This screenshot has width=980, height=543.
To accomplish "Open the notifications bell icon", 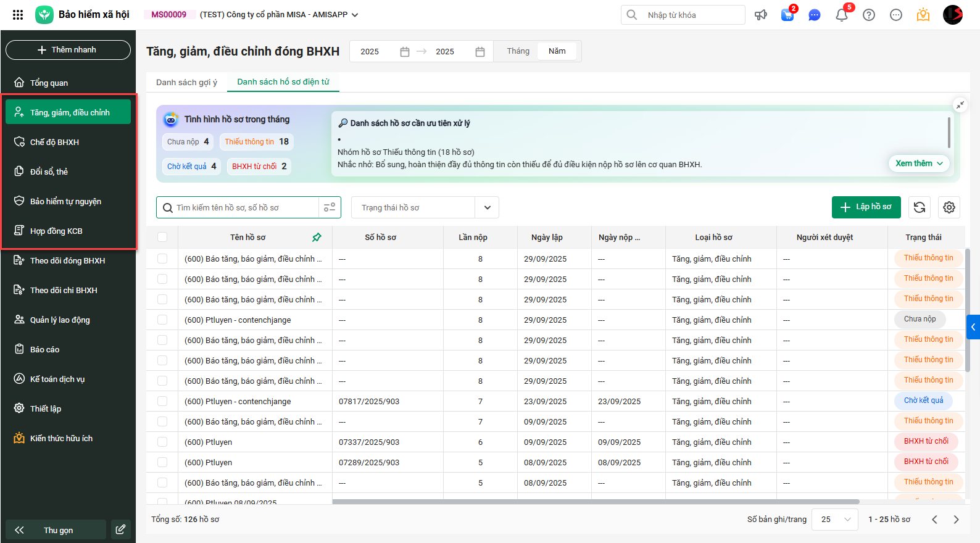I will 841,15.
